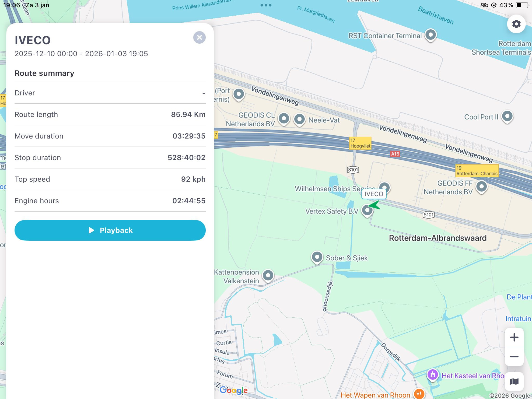Open map settings gear icon

pyautogui.click(x=516, y=24)
